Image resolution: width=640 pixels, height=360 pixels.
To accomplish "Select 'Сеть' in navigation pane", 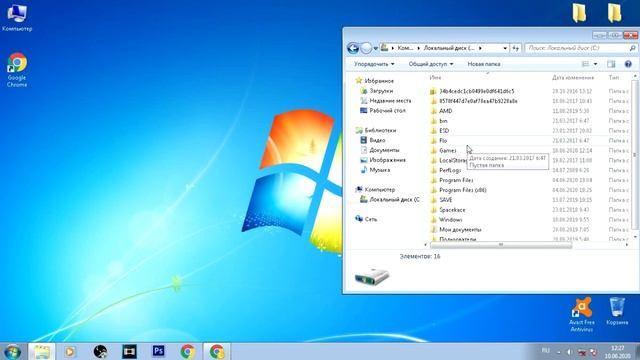I will [366, 219].
